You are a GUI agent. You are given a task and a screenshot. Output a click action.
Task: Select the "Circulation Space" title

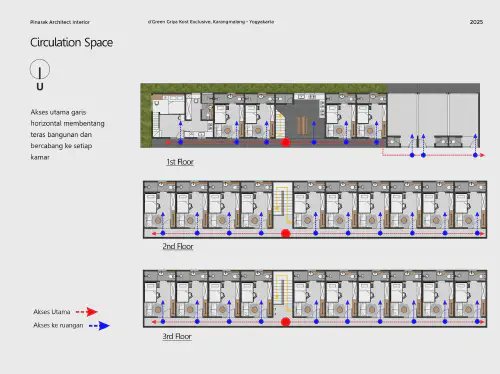click(x=71, y=43)
